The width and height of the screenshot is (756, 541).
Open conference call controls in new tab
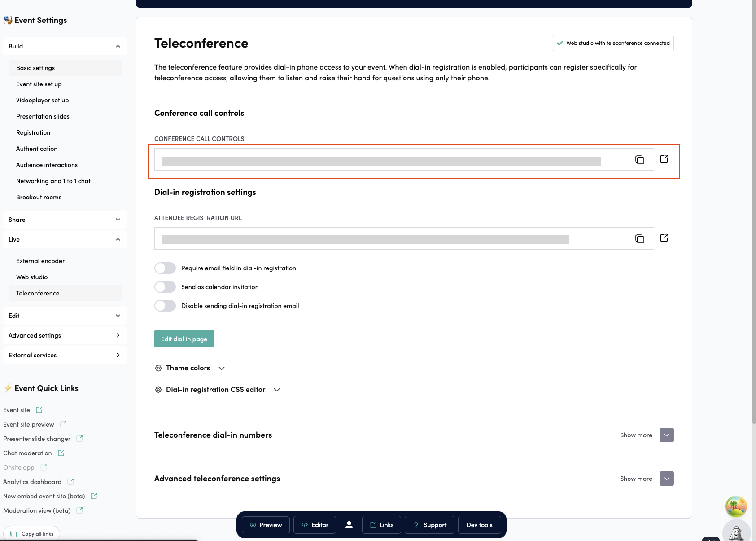[664, 158]
